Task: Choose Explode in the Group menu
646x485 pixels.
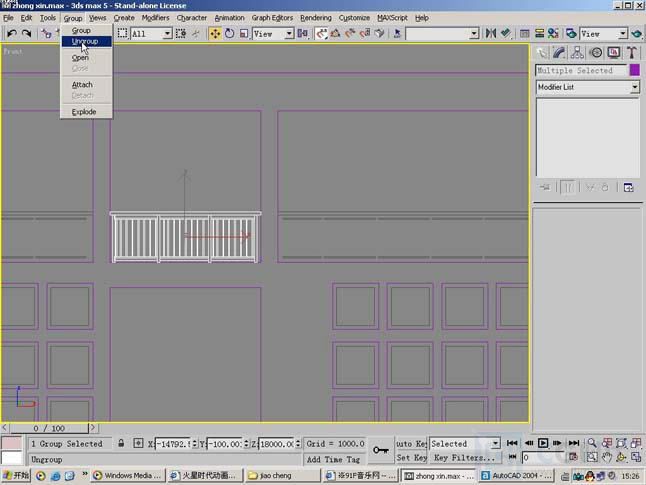Action: click(x=87, y=112)
